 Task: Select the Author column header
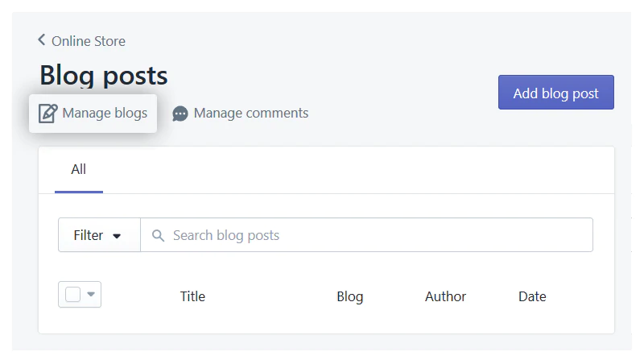445,296
